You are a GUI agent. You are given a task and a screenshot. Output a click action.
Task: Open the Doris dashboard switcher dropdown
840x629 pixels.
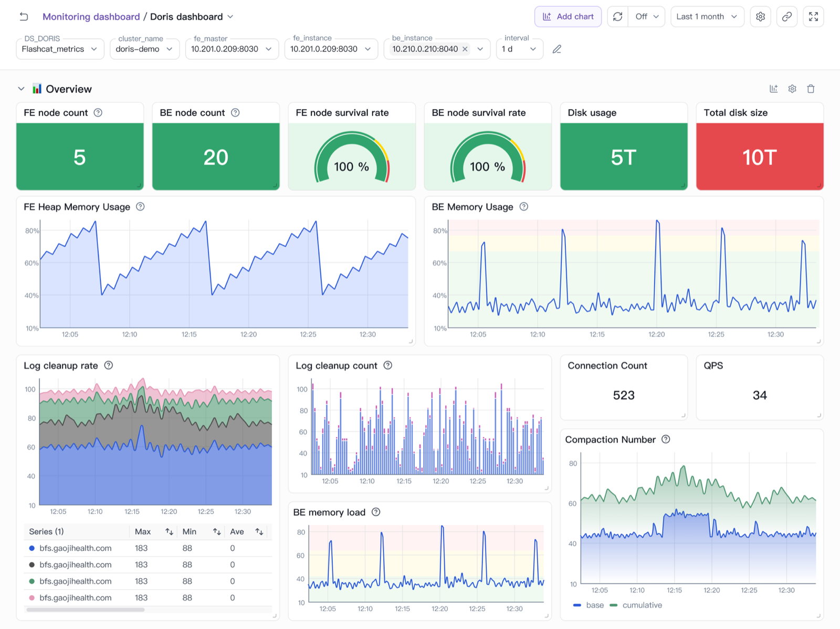230,17
